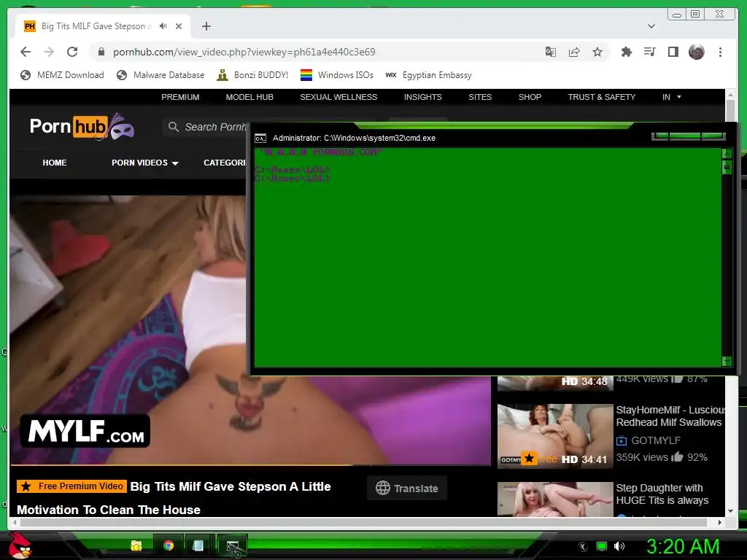Viewport: 747px width, 560px height.
Task: Reload the current page
Action: [x=72, y=52]
